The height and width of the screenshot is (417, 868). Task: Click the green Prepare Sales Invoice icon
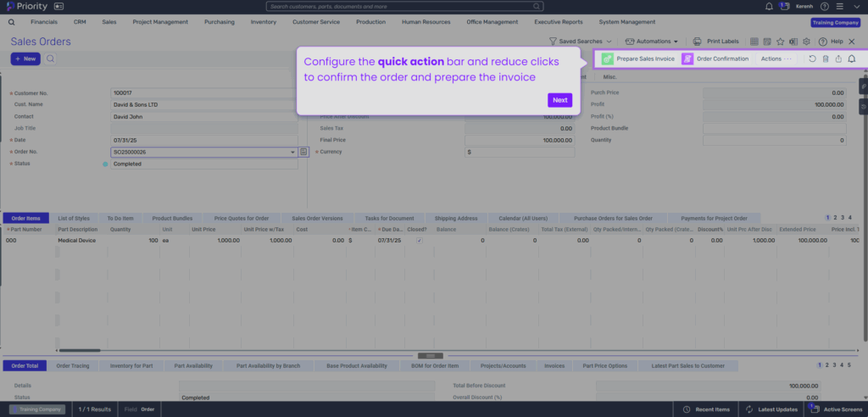tap(608, 58)
